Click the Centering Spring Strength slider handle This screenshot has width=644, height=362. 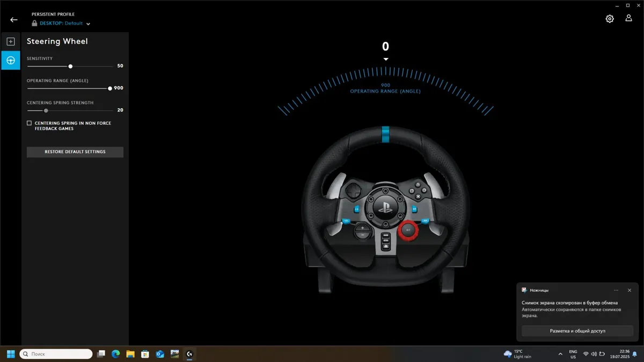(46, 110)
